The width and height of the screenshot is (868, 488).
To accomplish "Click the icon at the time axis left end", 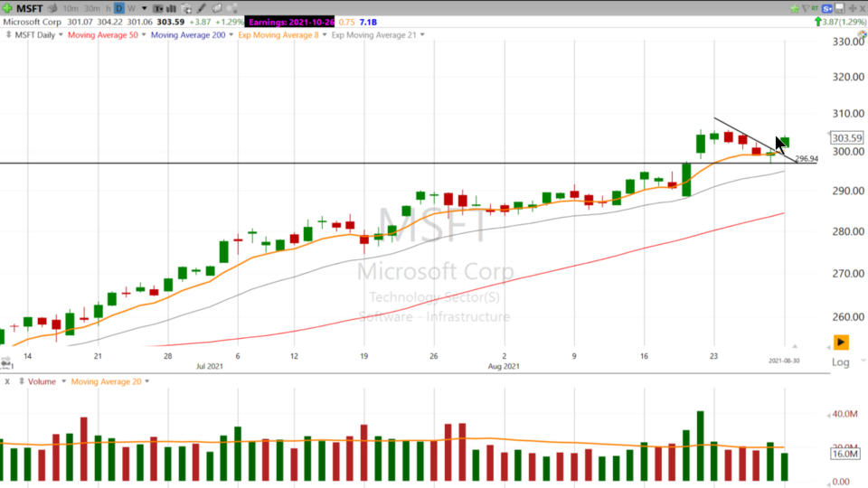I will pos(6,363).
